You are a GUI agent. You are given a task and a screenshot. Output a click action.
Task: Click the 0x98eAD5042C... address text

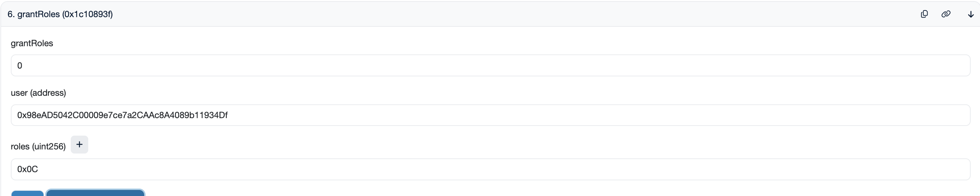pyautogui.click(x=122, y=115)
